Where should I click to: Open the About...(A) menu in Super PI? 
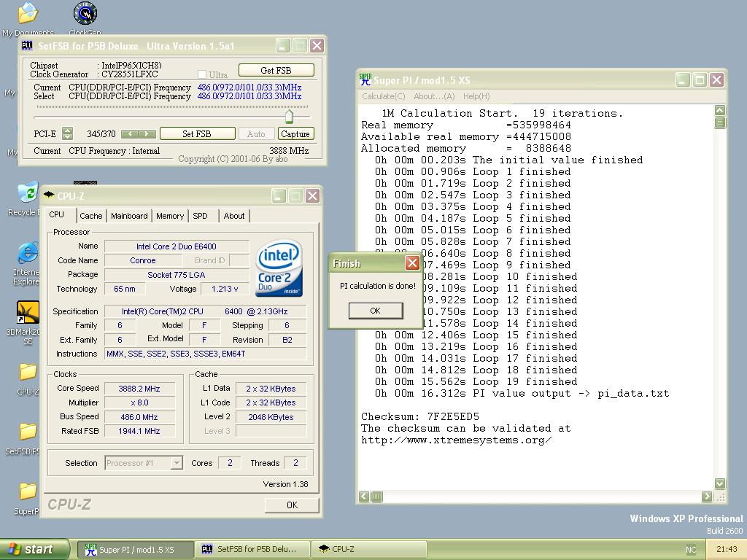(434, 96)
